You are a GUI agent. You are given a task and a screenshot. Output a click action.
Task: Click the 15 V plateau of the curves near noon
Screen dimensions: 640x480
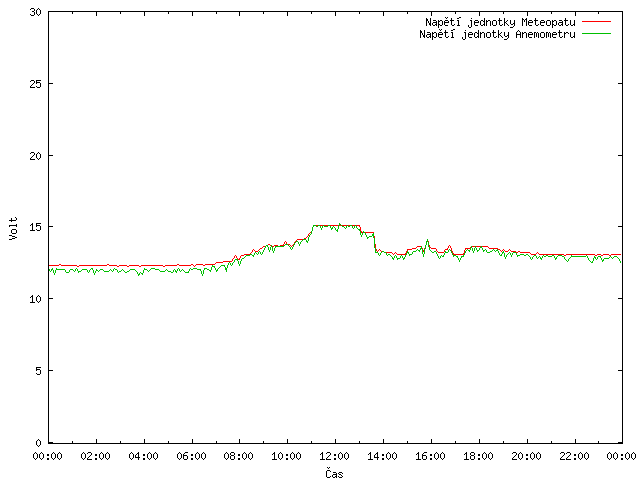[x=336, y=226]
